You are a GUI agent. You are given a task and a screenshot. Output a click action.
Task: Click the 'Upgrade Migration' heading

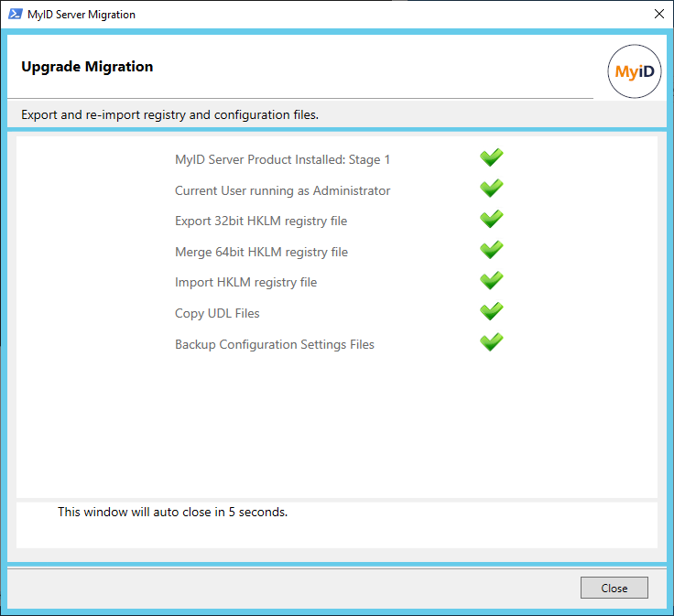[87, 67]
